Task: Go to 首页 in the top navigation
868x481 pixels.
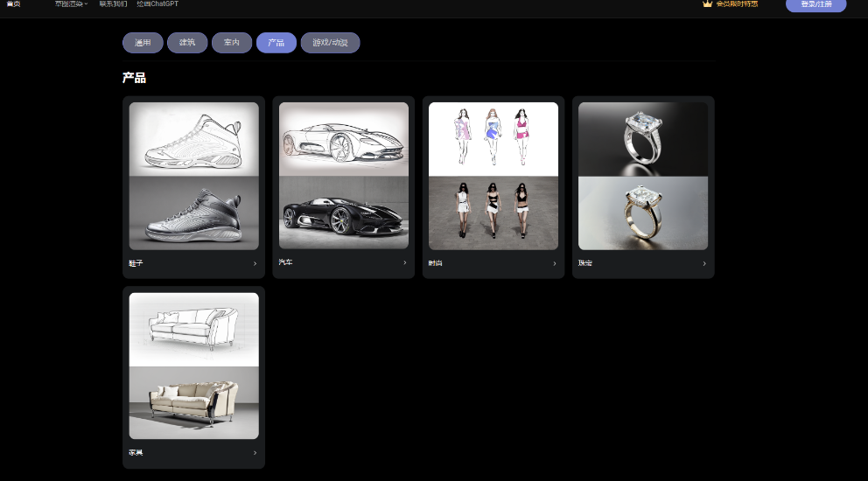Action: (13, 4)
